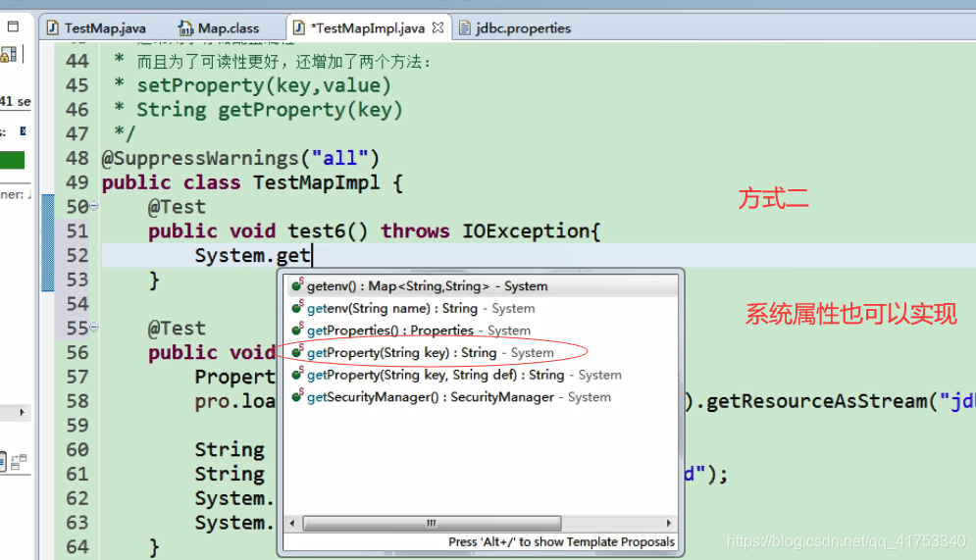The height and width of the screenshot is (560, 976).
Task: Click the proposal list horizontal scrollbar thumb
Action: (x=432, y=524)
